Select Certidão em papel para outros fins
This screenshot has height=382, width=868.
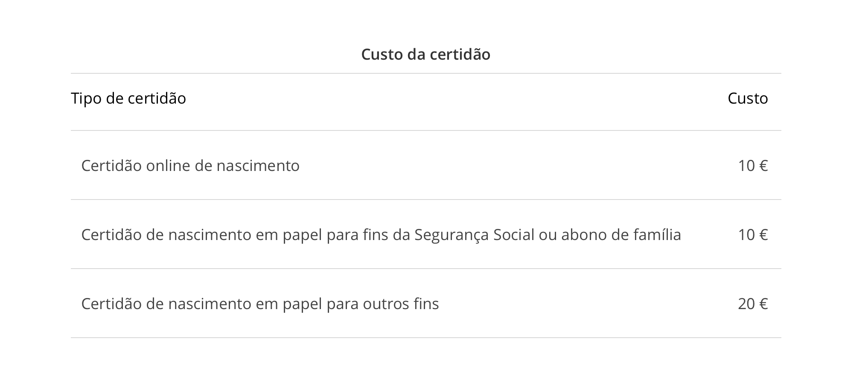(260, 304)
